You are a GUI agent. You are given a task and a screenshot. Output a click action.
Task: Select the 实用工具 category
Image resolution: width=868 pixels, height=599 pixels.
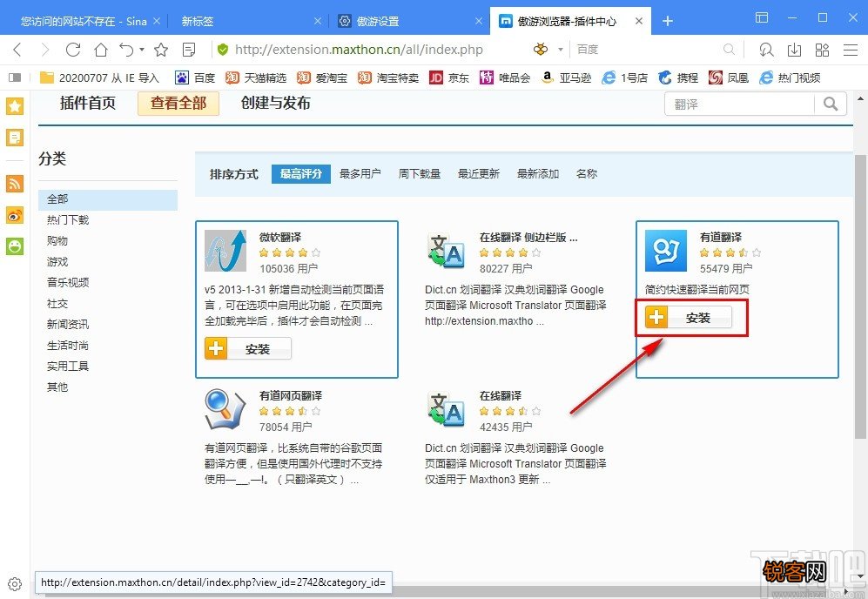[x=68, y=367]
